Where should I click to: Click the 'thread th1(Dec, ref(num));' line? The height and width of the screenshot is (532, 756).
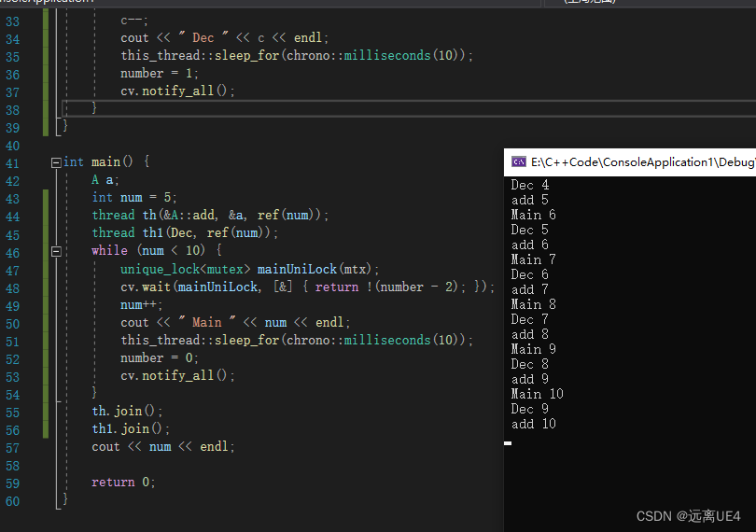[185, 232]
